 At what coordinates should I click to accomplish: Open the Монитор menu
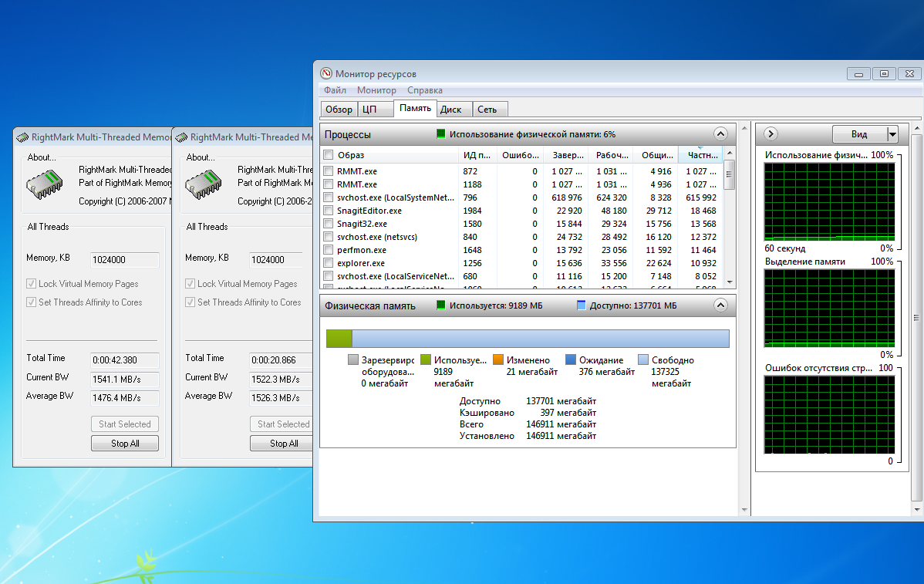tap(376, 90)
